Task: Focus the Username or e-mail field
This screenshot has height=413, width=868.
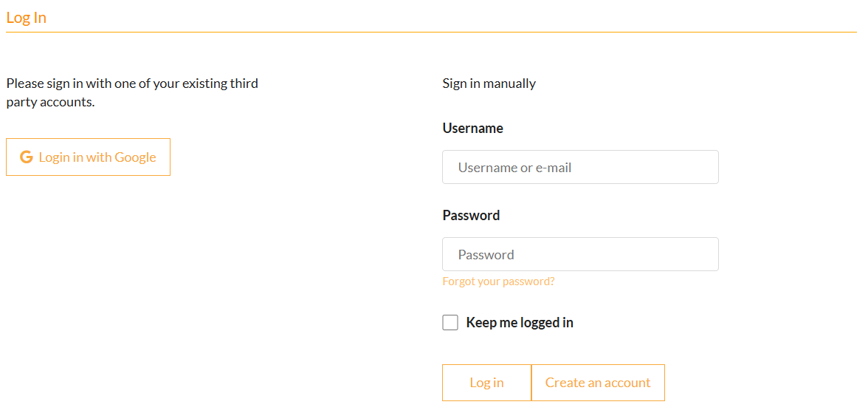Action: 580,168
